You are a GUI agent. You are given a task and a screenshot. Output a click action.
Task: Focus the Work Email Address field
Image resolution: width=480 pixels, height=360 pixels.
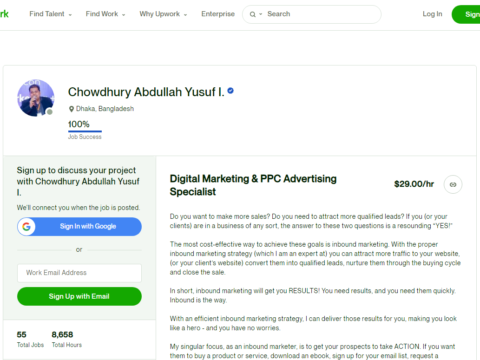coord(79,273)
